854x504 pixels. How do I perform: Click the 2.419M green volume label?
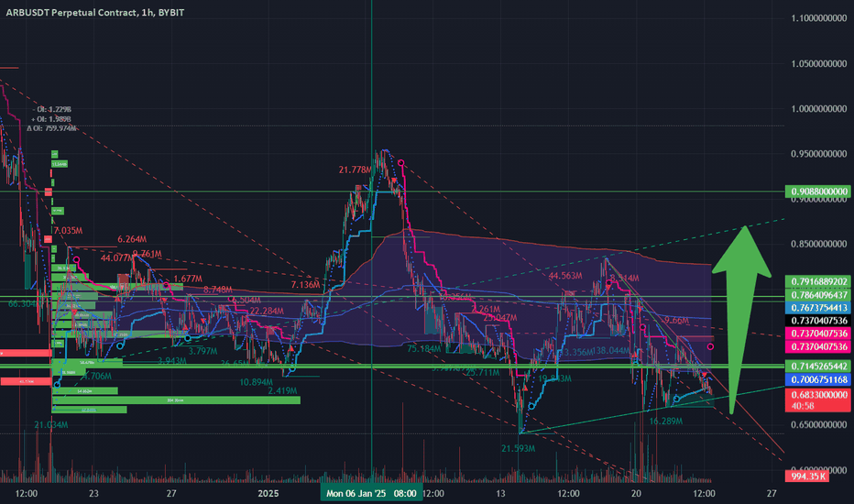tap(282, 391)
